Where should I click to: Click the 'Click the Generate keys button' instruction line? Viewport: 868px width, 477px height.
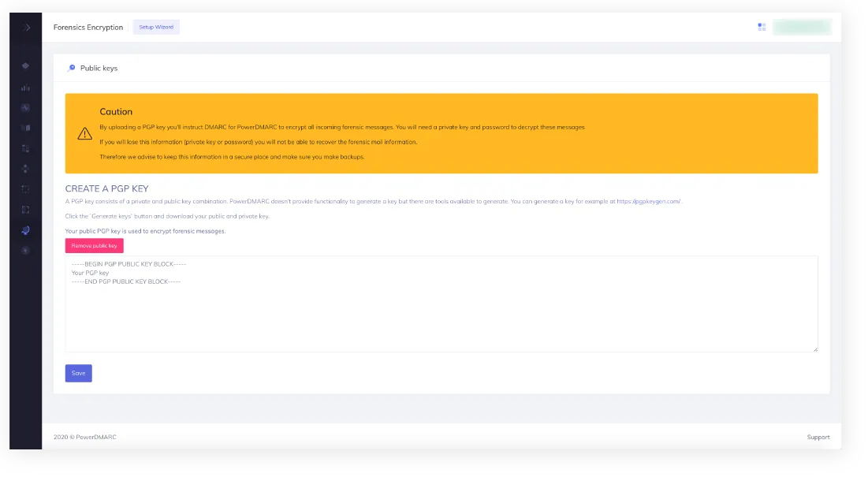pyautogui.click(x=167, y=216)
